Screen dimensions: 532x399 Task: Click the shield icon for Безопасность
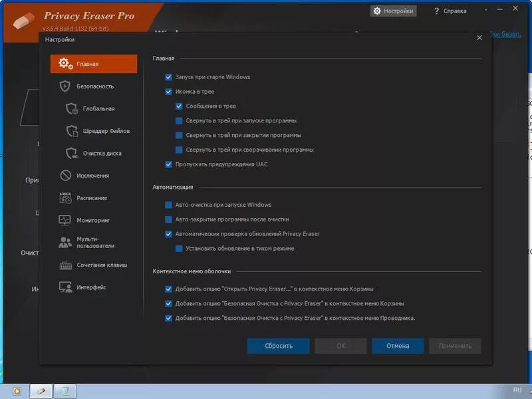click(65, 86)
